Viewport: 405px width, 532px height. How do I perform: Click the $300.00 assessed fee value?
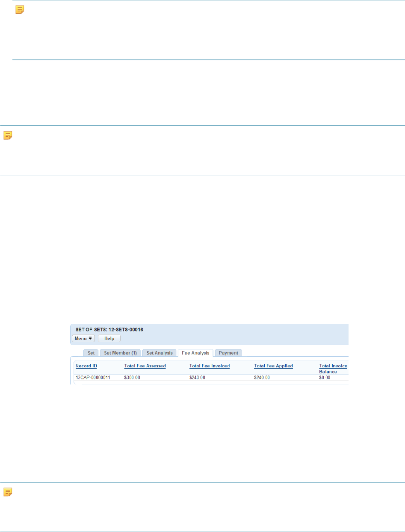[x=132, y=378]
